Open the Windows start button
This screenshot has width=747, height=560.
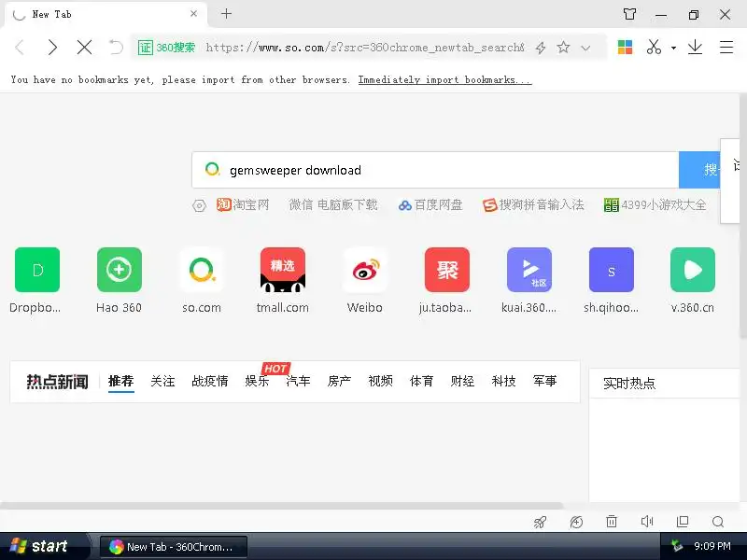tap(44, 546)
